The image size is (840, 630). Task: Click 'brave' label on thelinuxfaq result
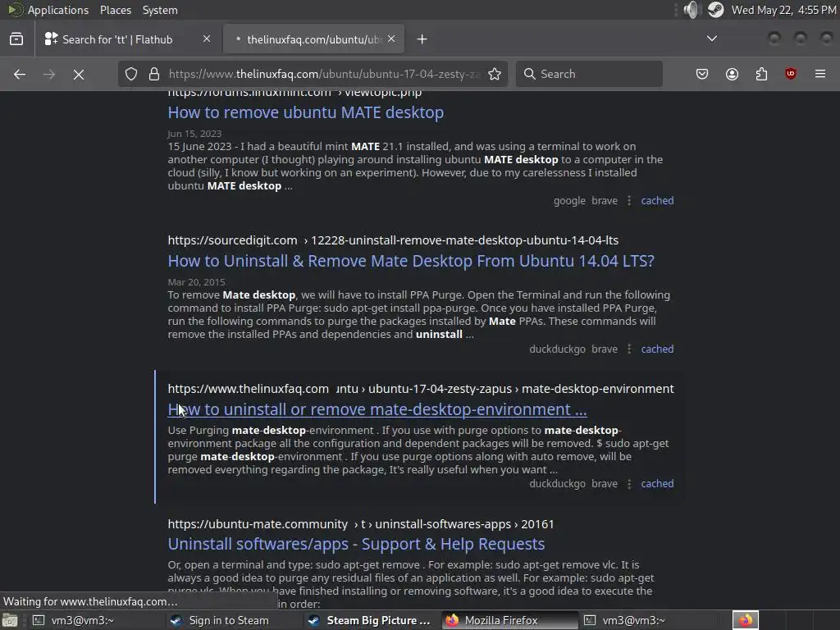605,484
